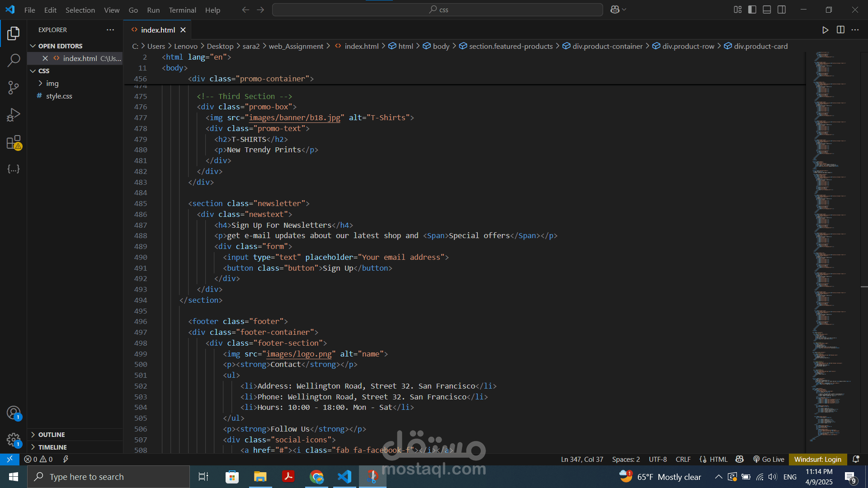
Task: Open the remote window indicator in status bar
Action: [9, 459]
